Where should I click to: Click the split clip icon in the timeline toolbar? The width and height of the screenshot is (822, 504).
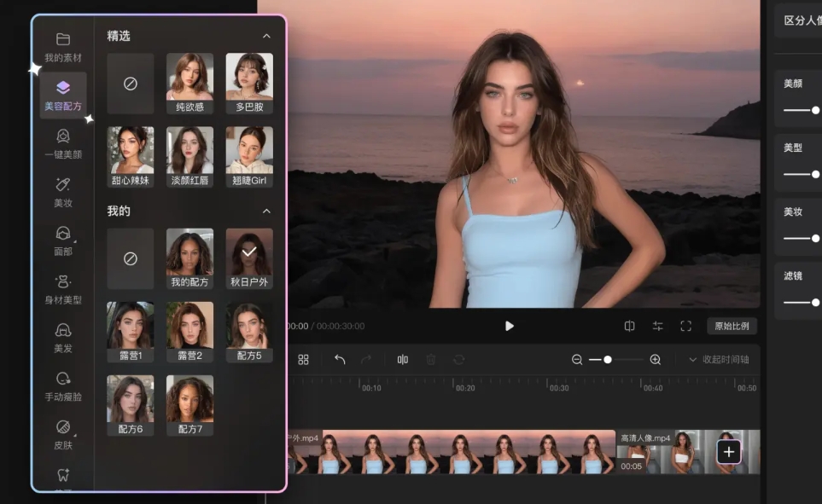click(404, 359)
